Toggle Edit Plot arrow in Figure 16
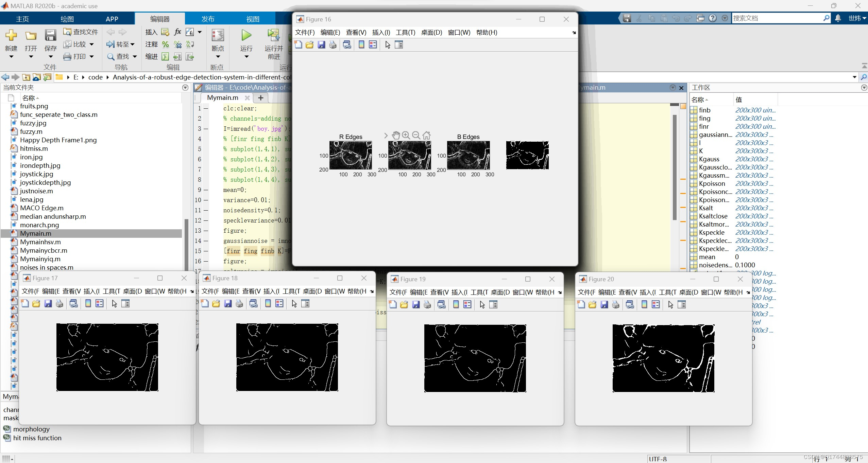Viewport: 868px width, 463px height. 388,44
